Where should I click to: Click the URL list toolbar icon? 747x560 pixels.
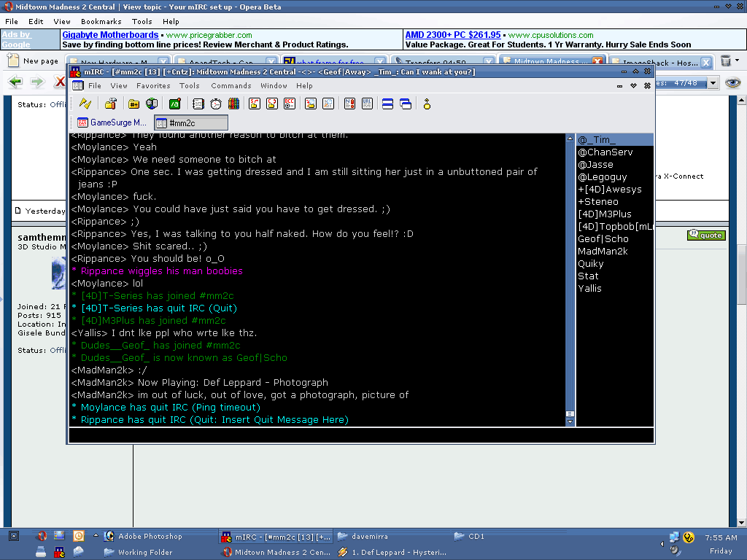tap(367, 104)
